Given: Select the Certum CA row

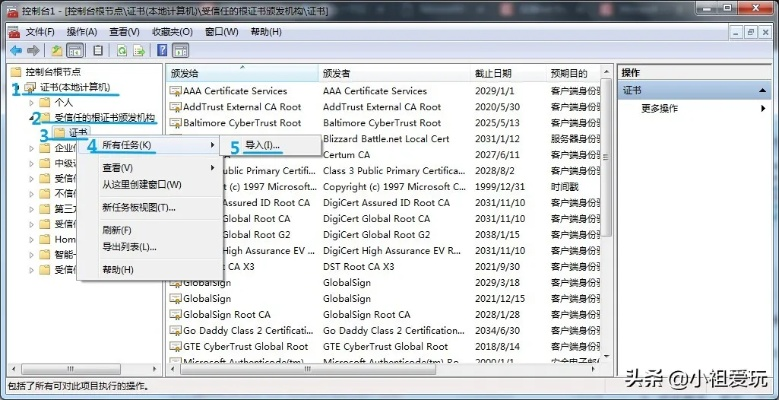Looking at the screenshot, I should point(383,155).
